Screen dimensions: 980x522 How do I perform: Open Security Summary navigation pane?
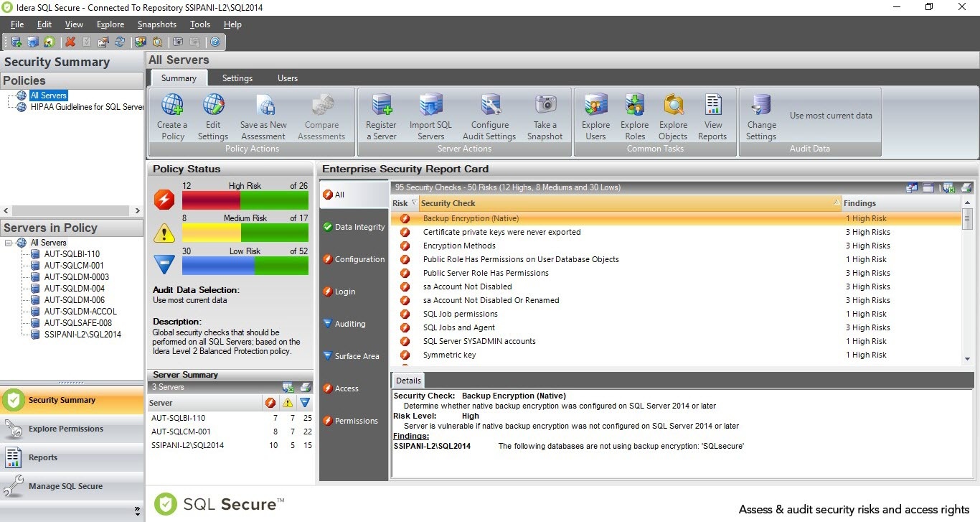tap(72, 400)
